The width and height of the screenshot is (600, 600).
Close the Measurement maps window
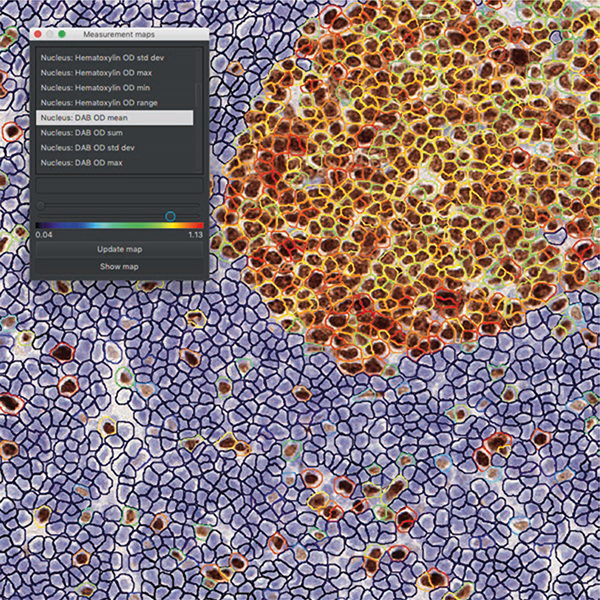pyautogui.click(x=38, y=34)
